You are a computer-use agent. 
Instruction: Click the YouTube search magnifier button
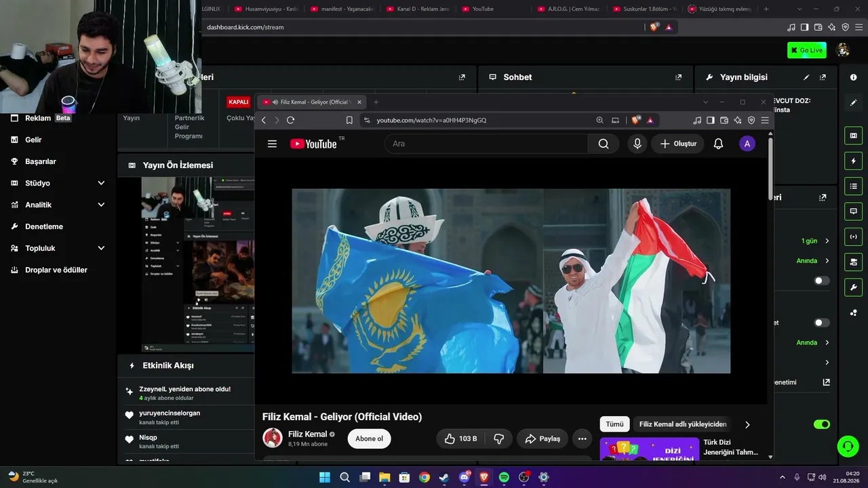coord(604,144)
